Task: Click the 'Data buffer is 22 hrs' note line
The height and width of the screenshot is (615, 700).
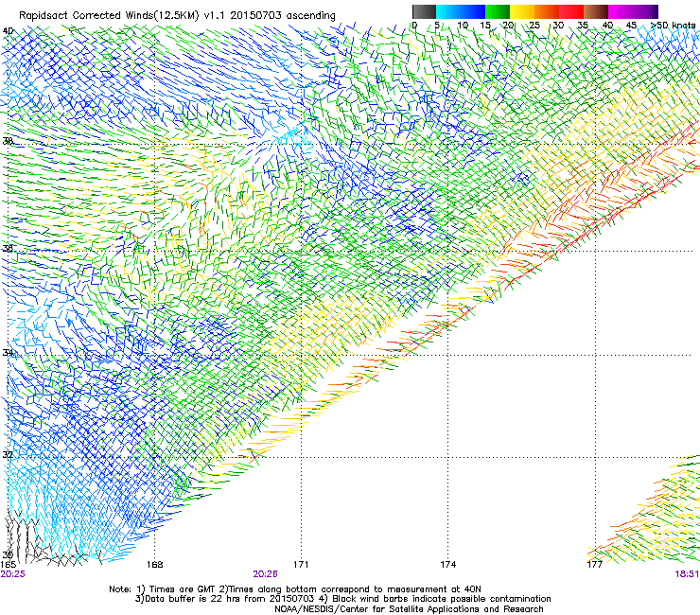Action: coord(342,599)
